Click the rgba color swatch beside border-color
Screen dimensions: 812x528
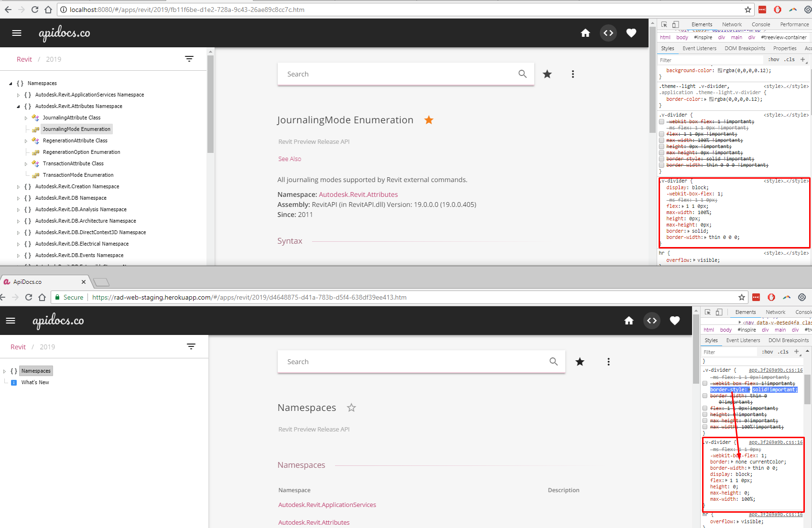click(x=711, y=99)
